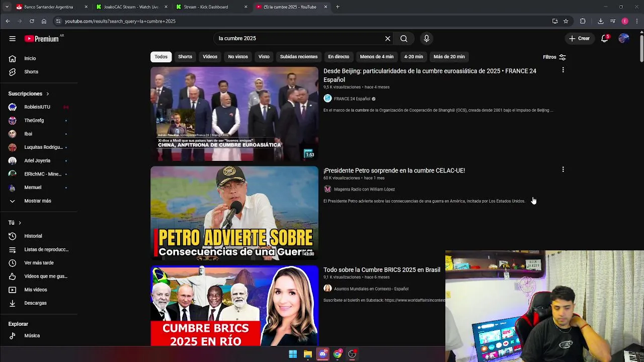
Task: Play China anfitriona cumbre euroasiática thumbnail
Action: click(234, 114)
